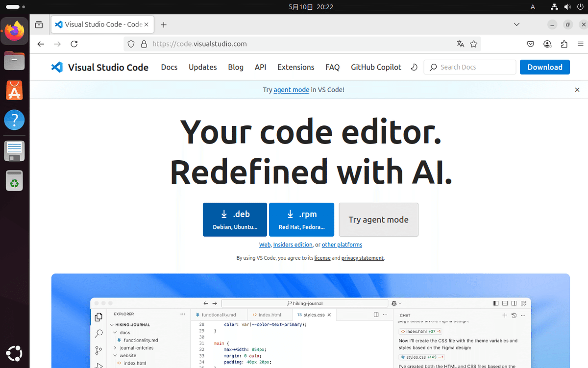Open chat history via the clock icon

[513, 315]
